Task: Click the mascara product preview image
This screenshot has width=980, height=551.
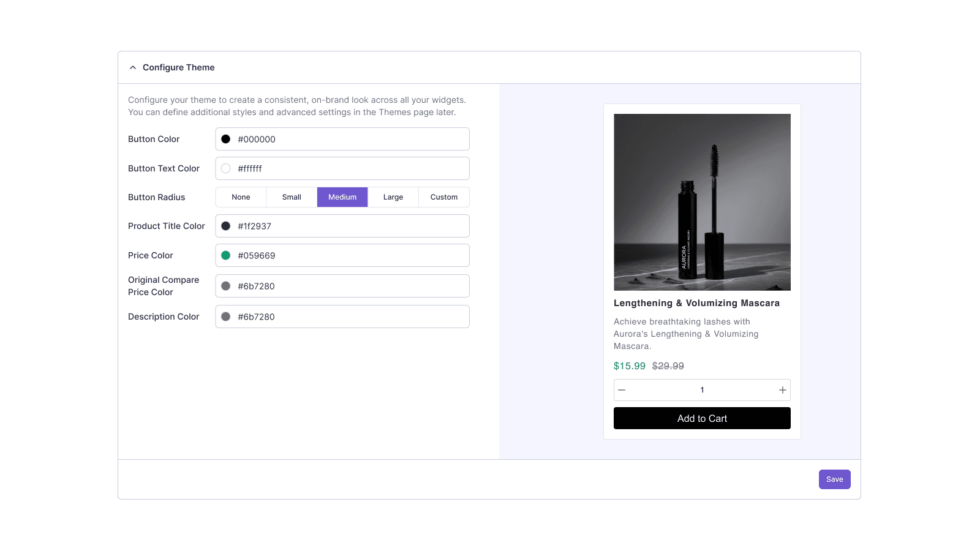Action: click(x=702, y=202)
